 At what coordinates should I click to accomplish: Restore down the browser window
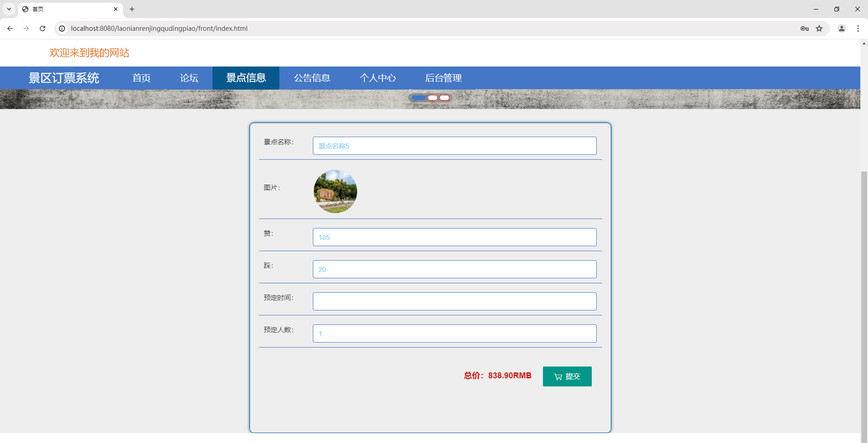coord(837,9)
